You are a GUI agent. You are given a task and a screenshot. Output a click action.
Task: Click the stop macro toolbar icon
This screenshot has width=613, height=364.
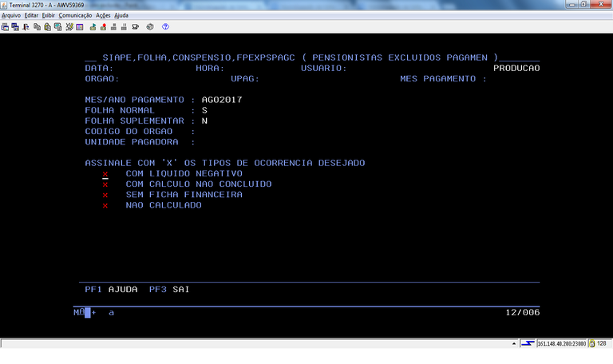pos(113,27)
